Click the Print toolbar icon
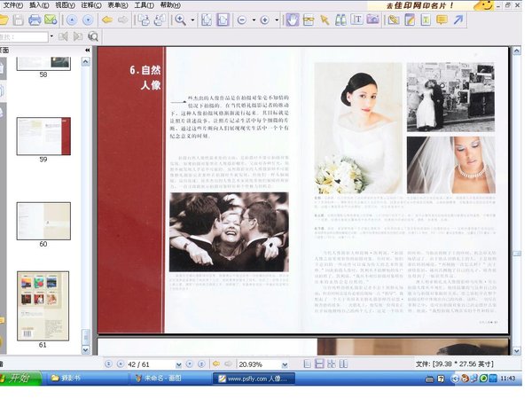Screen dimensions: 532x399 coord(34,20)
